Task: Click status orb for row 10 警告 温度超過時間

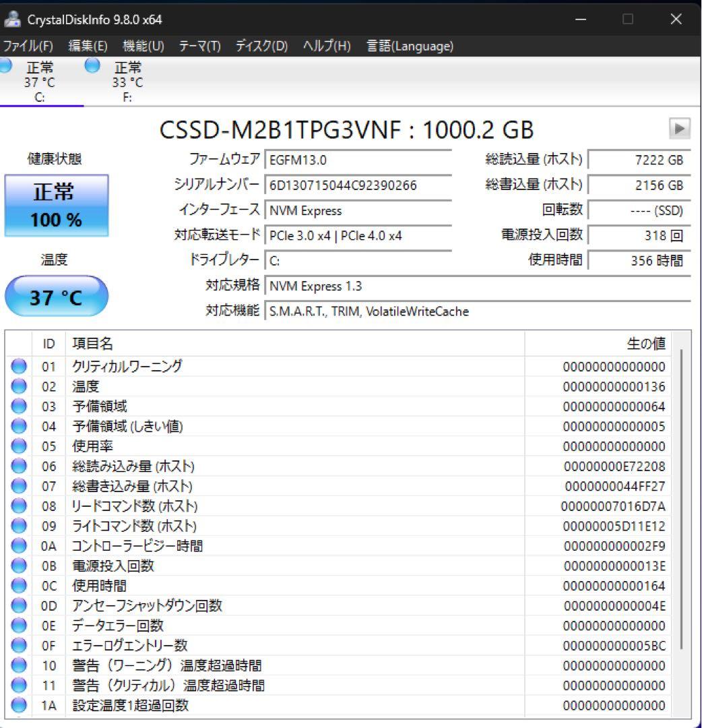Action: click(x=19, y=666)
